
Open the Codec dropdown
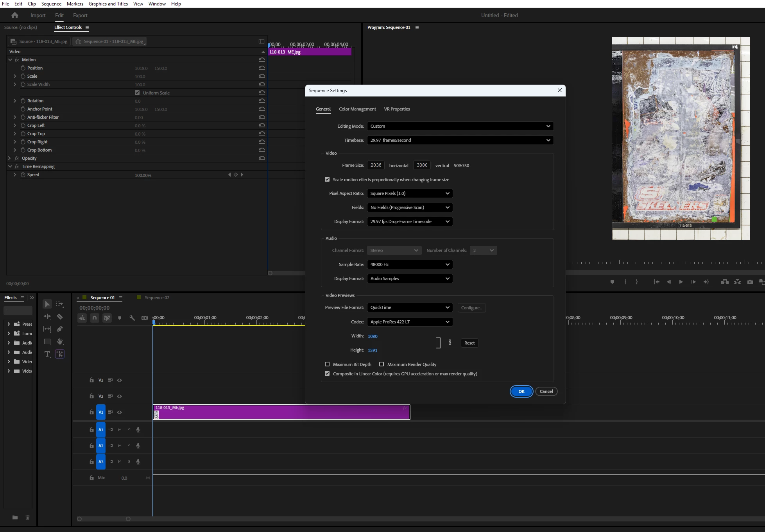pos(409,322)
